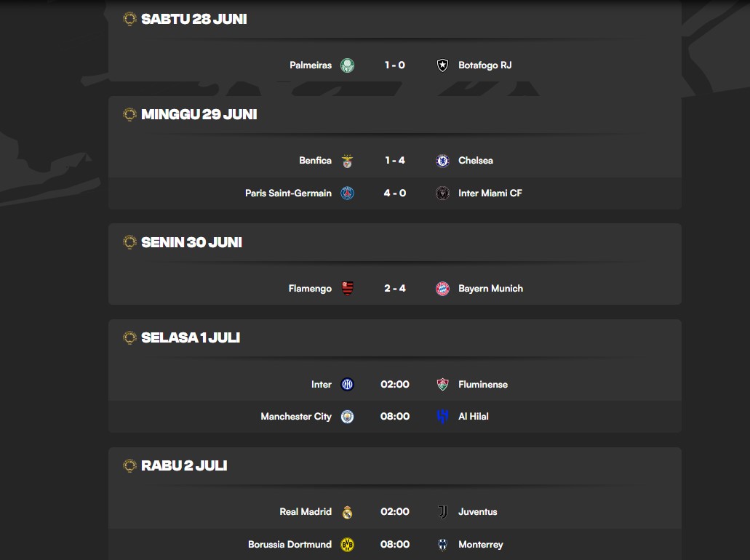Click the Chelsea club badge
The width and height of the screenshot is (750, 560).
[442, 161]
